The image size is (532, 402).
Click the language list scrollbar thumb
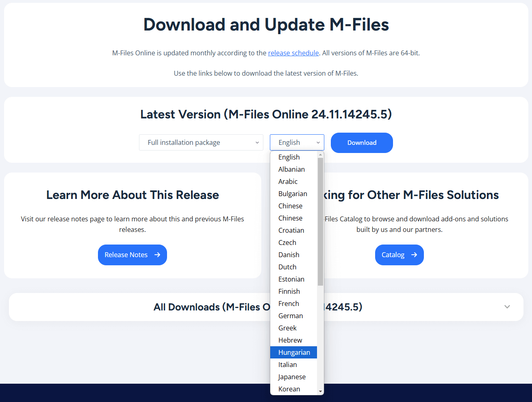tap(320, 222)
